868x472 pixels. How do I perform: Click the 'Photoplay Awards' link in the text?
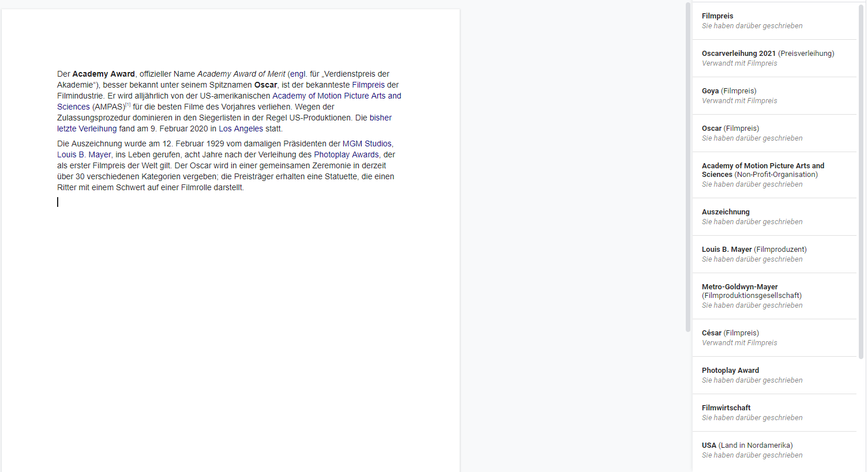pyautogui.click(x=346, y=154)
